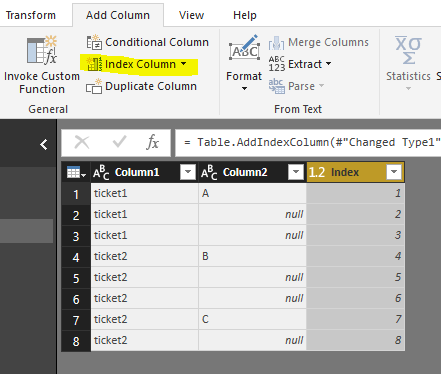Click 'ticket2' cell in row 7
This screenshot has width=441, height=374.
point(144,319)
